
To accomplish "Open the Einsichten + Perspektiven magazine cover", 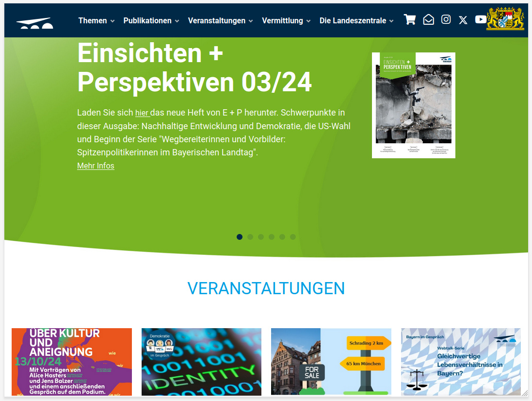I will pos(413,105).
